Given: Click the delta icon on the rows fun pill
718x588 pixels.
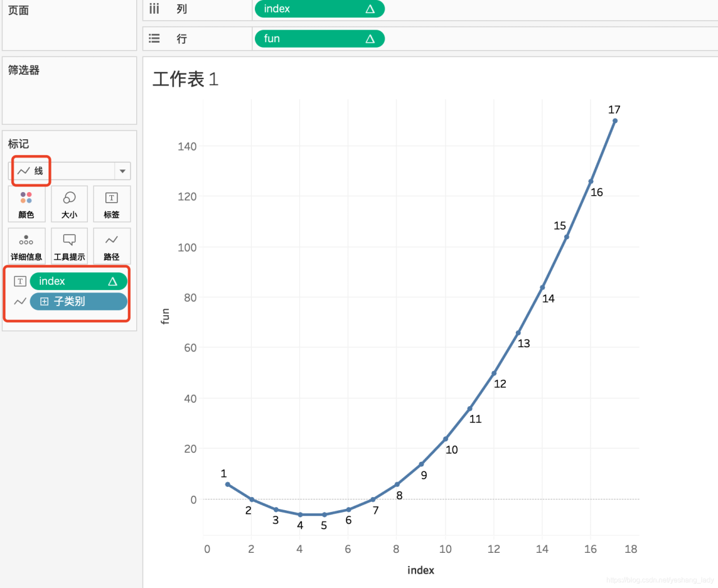Looking at the screenshot, I should click(370, 39).
